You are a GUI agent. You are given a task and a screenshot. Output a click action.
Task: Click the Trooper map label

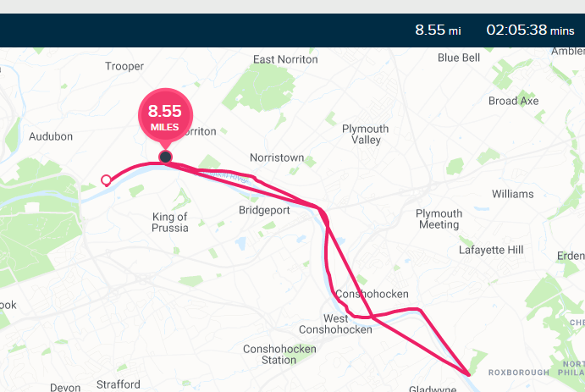pyautogui.click(x=124, y=66)
